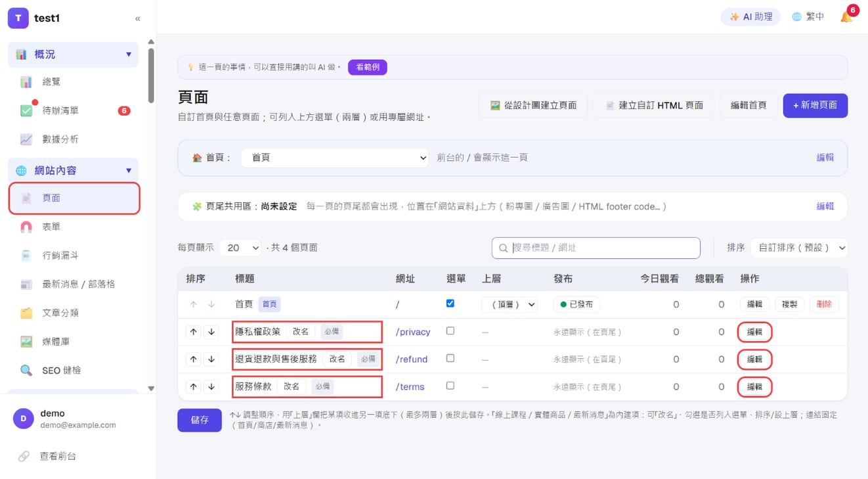Click the 建立自訂 HTML 頁面 button
This screenshot has height=479, width=868.
tap(654, 105)
